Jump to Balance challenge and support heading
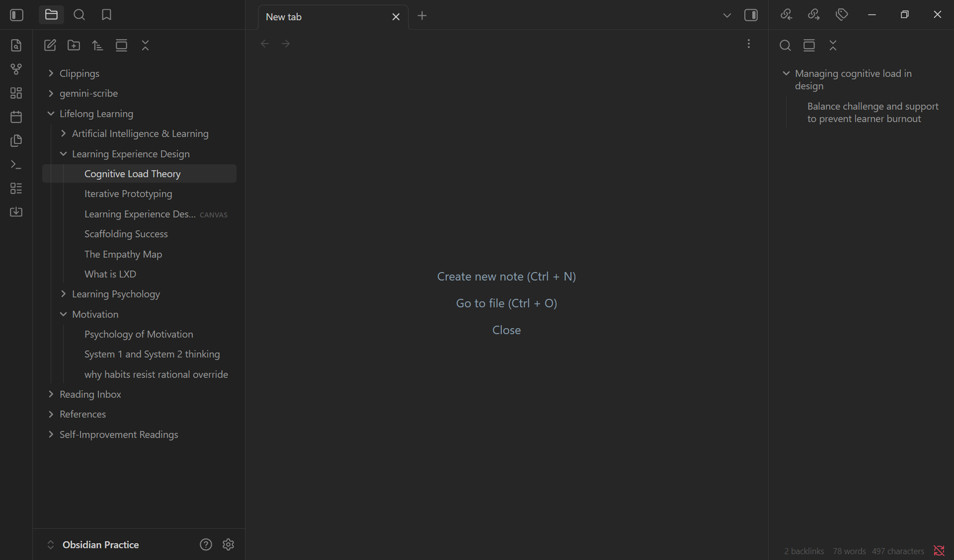 [872, 113]
